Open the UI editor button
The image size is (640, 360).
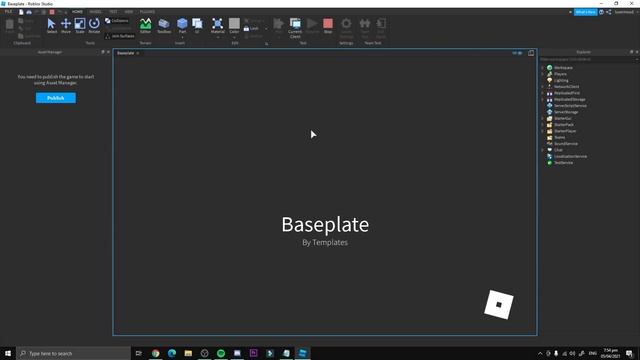[x=197, y=26]
